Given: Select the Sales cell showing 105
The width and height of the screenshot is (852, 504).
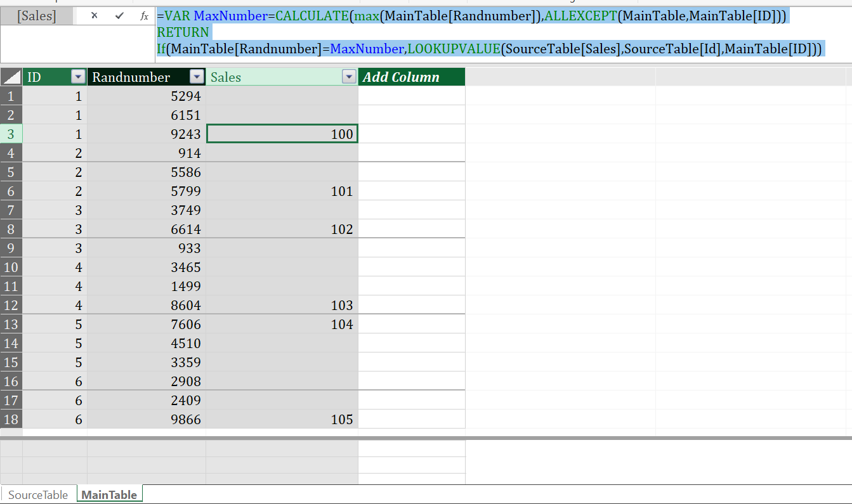Looking at the screenshot, I should pyautogui.click(x=282, y=419).
